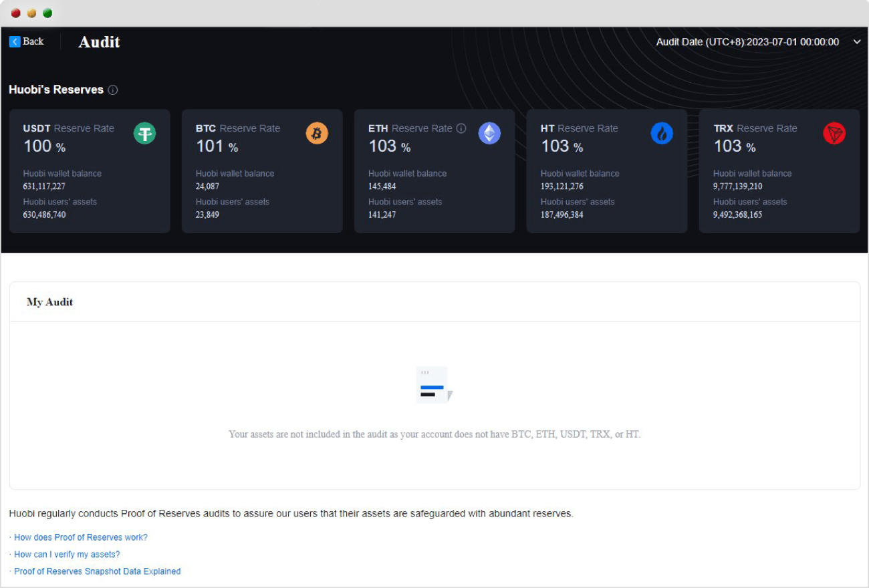This screenshot has width=869, height=588.
Task: Click the blue Back arrow icon
Action: pos(15,41)
